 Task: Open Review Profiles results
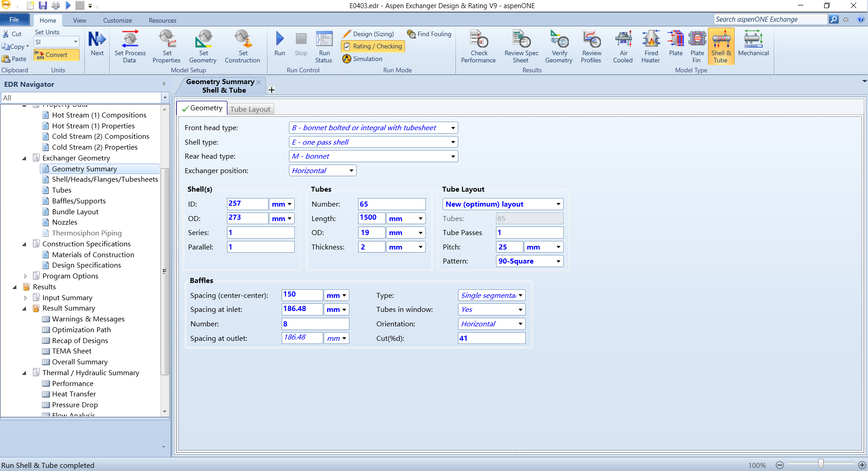point(591,47)
